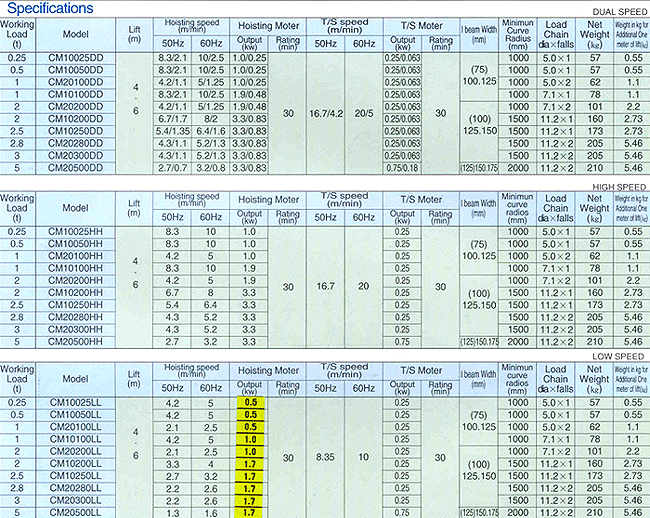The height and width of the screenshot is (518, 650).
Task: Click 7.1×2 load chain for CM20200LL
Action: (556, 451)
